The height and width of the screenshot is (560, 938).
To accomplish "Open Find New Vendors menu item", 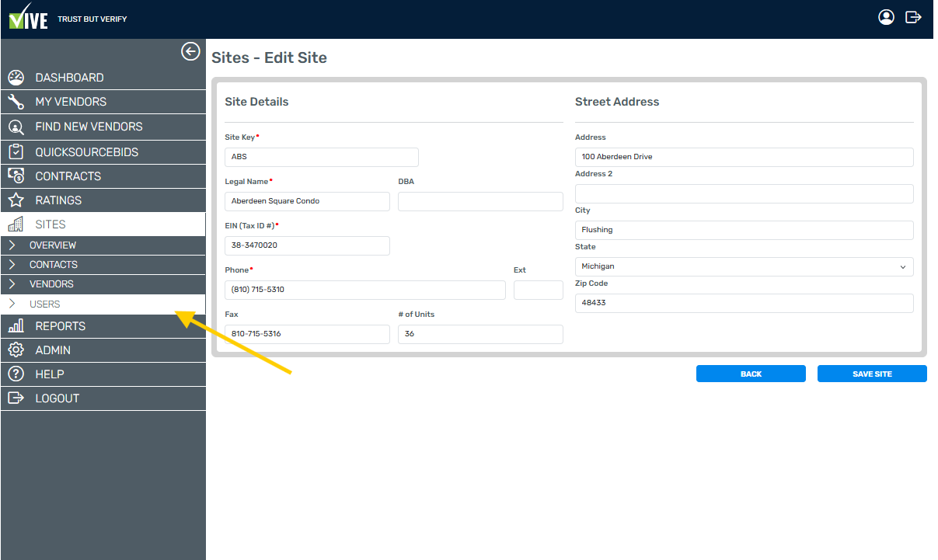I will tap(103, 127).
